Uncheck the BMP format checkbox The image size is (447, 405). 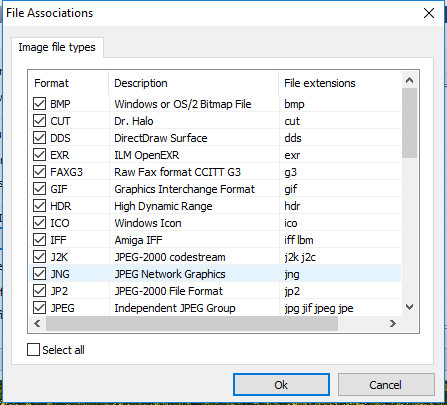39,104
